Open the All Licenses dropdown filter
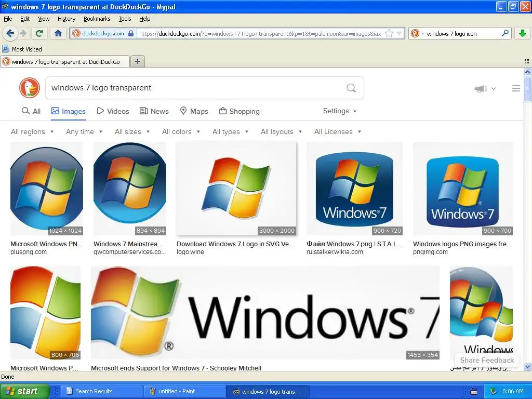The height and width of the screenshot is (399, 532). 338,131
